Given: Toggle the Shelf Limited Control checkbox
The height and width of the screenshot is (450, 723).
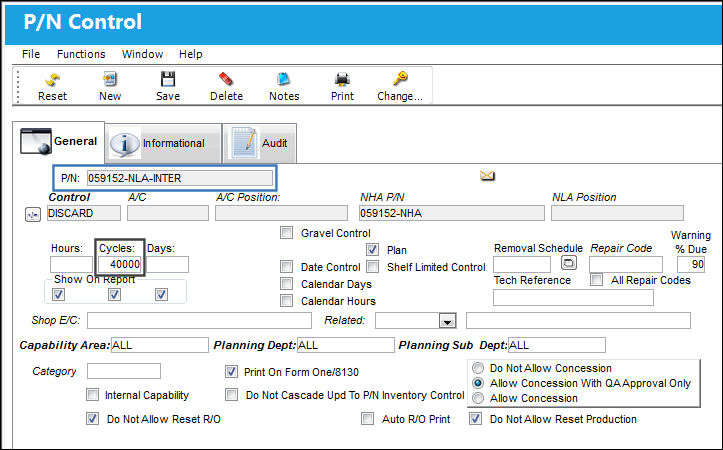Looking at the screenshot, I should (373, 267).
